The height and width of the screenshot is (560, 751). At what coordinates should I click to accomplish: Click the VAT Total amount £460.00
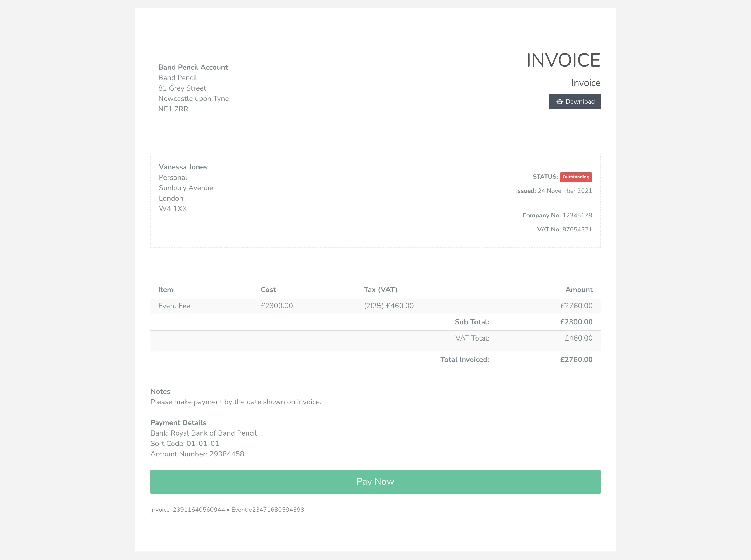coord(578,338)
